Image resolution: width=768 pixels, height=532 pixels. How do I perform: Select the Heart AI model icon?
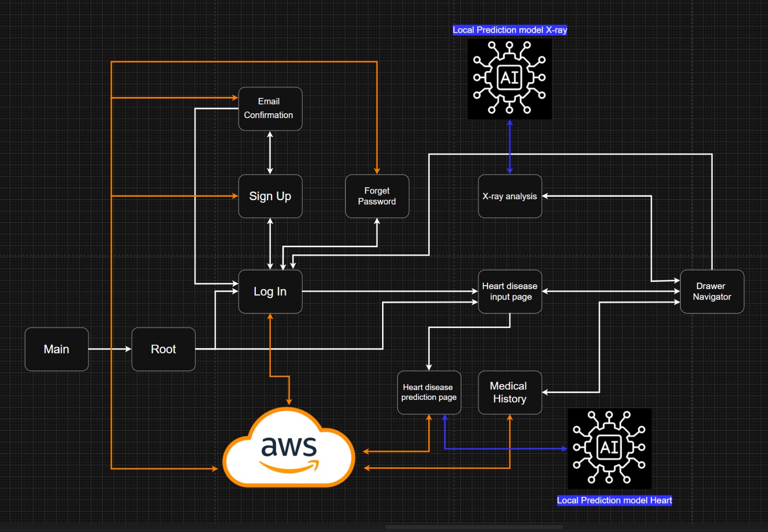tap(610, 448)
